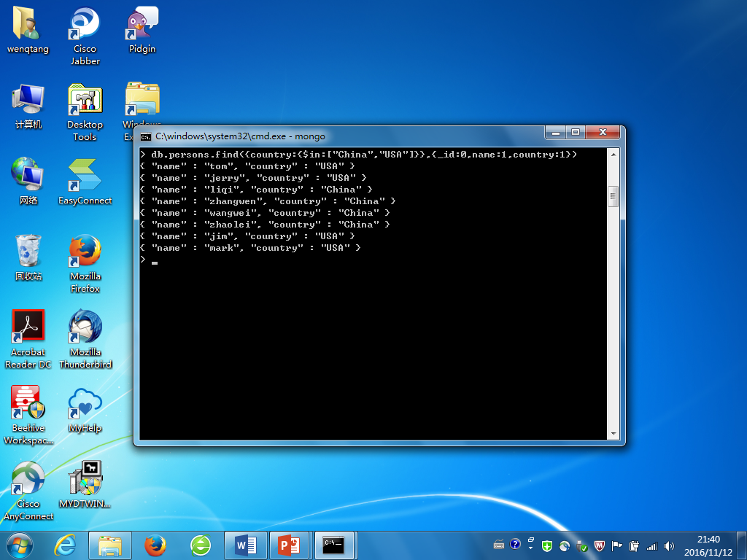Open Desktop Tools shortcut
This screenshot has width=747, height=560.
[85, 112]
